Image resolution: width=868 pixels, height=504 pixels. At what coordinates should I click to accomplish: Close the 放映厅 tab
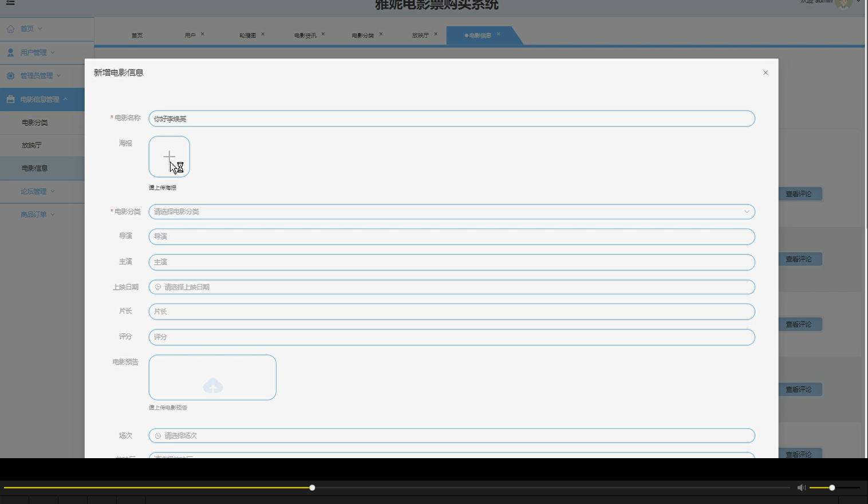click(436, 34)
